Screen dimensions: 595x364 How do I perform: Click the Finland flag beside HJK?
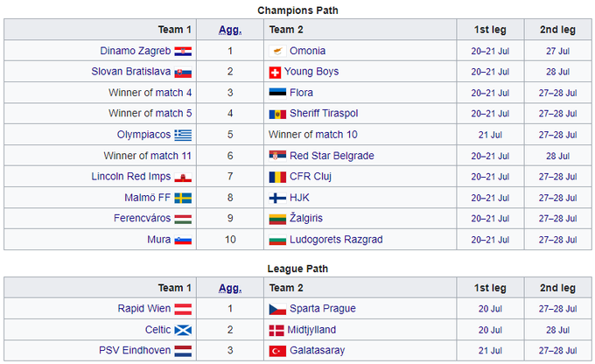click(276, 198)
